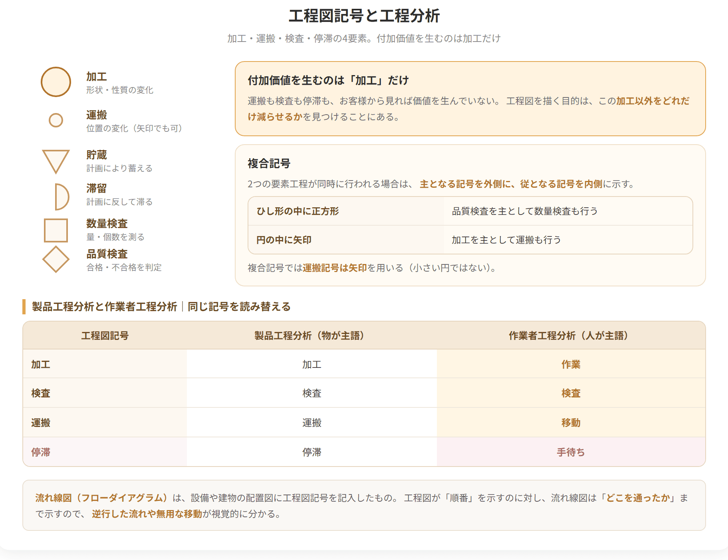728x560 pixels.
Task: Click the 製品工程分析（物が主語） column header
Action: [311, 336]
